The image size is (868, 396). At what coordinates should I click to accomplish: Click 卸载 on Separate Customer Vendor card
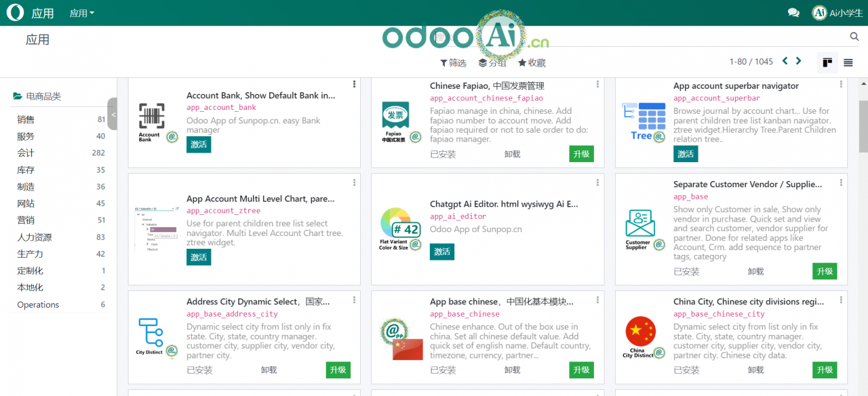(756, 272)
